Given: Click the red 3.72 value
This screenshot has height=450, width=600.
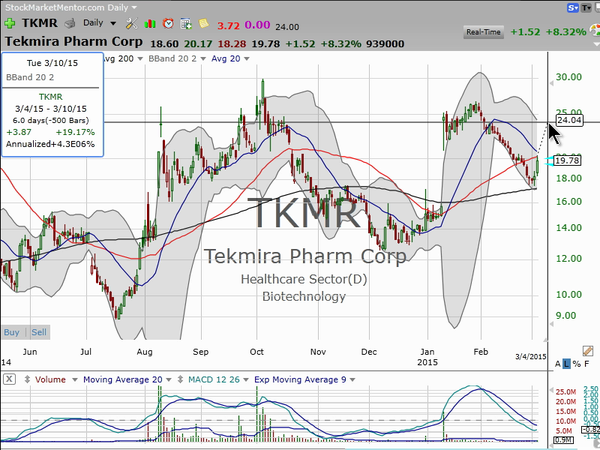Looking at the screenshot, I should [x=228, y=26].
